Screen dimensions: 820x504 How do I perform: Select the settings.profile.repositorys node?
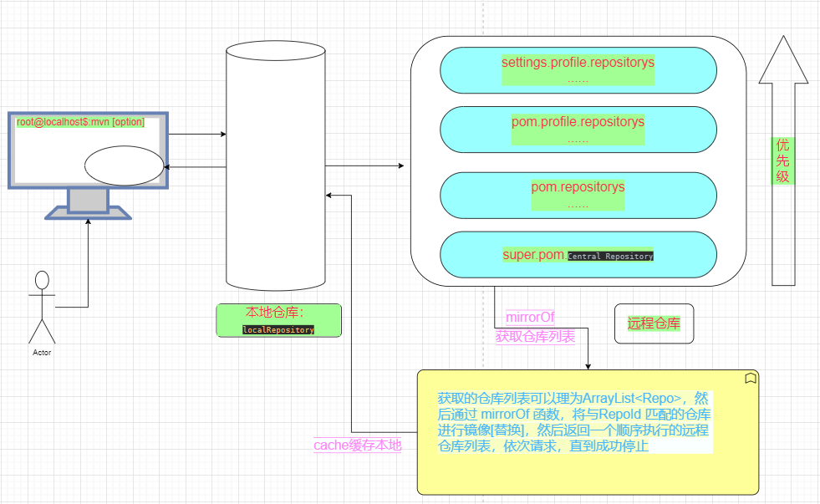click(578, 70)
